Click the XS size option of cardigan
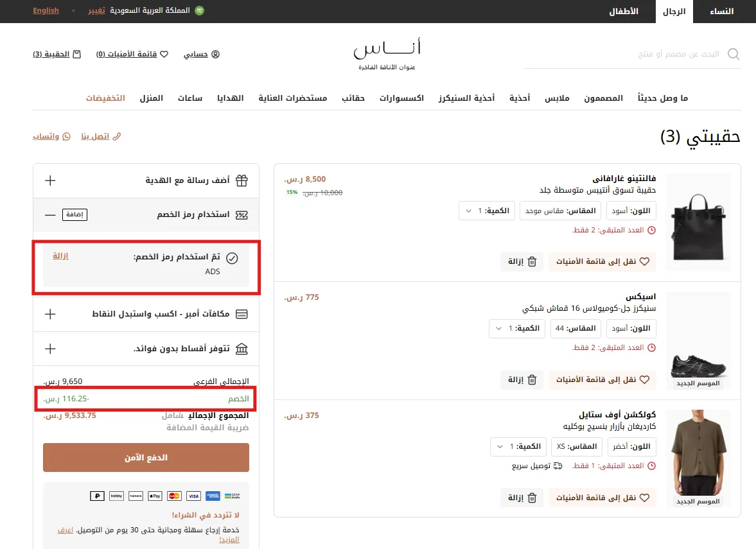Image resolution: width=756 pixels, height=549 pixels. coord(577,447)
